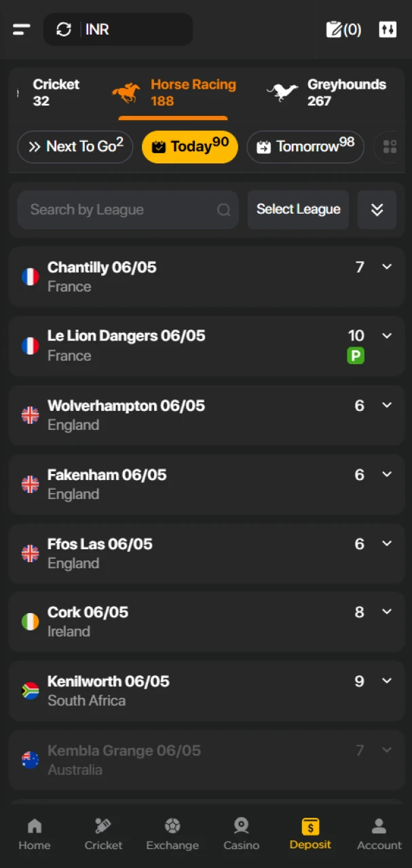Toggle the Today 90 filter chip
The height and width of the screenshot is (868, 412).
point(190,147)
